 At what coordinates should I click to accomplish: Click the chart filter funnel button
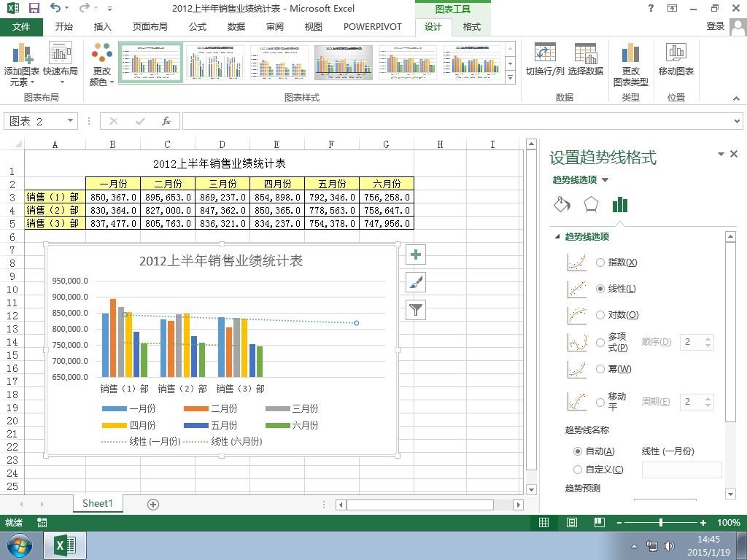415,310
